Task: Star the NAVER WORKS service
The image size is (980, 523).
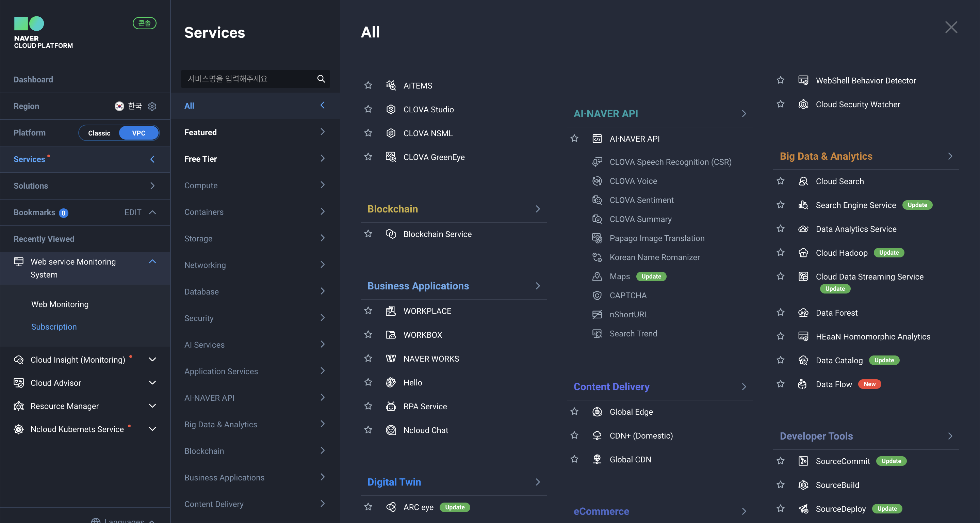Action: [368, 359]
